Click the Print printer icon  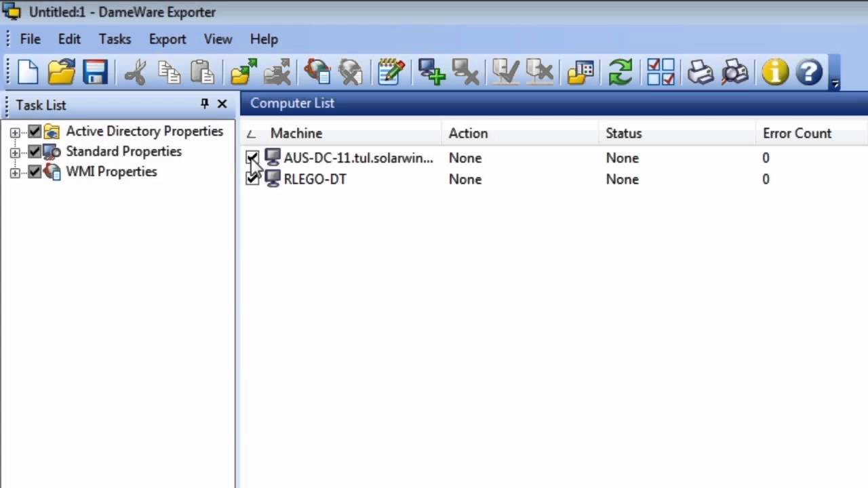701,72
